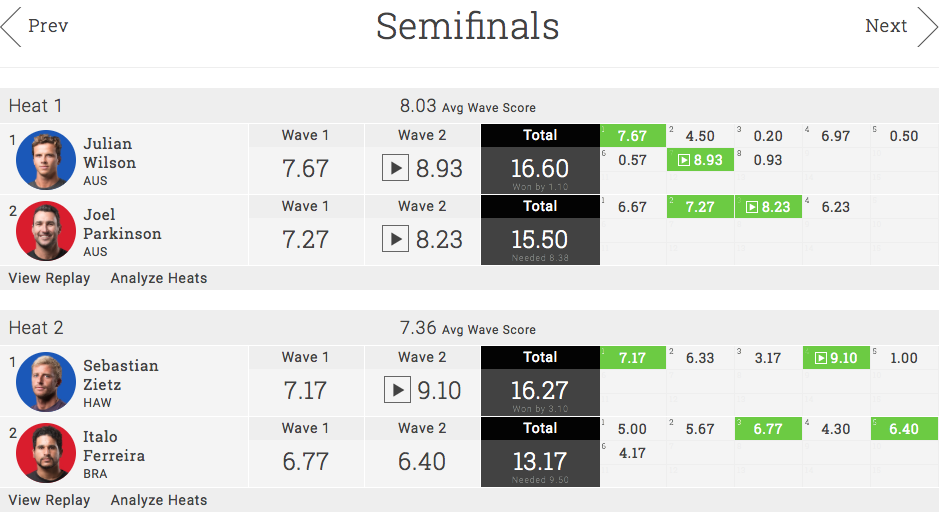Click the green 8.23 wave score cell

tap(768, 207)
